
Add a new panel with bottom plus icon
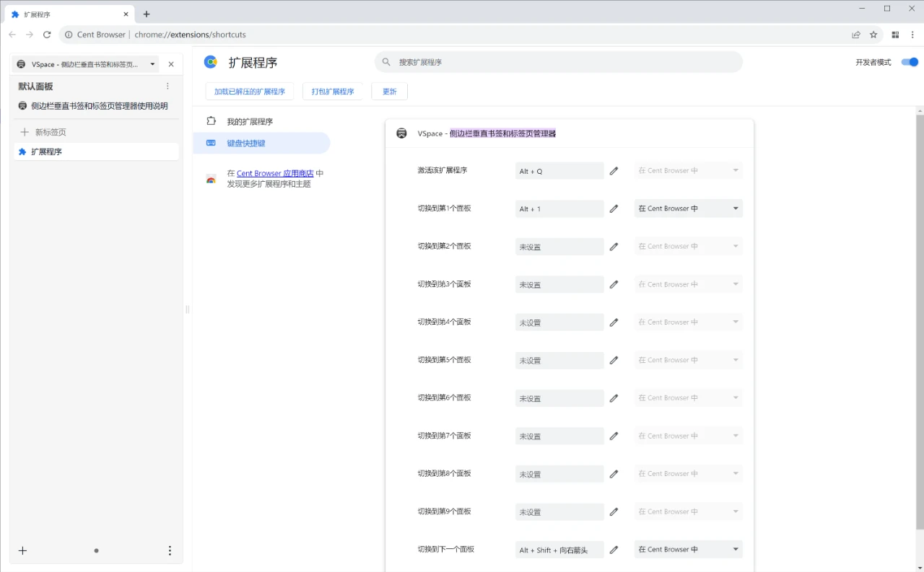[22, 550]
